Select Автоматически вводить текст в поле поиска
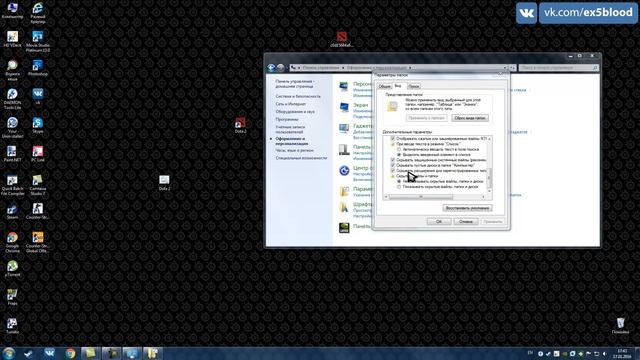The width and height of the screenshot is (640, 360). [399, 149]
